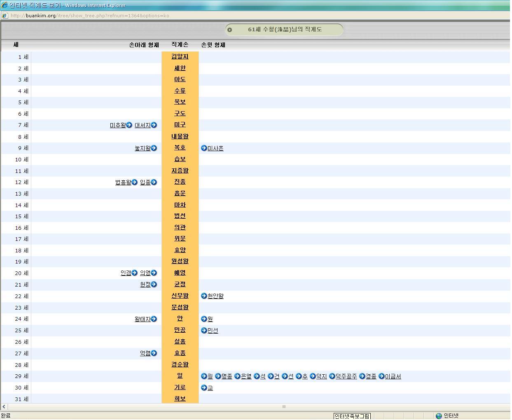Click the arrow icon before 추
Screen dimensions: 512x420
tap(299, 376)
